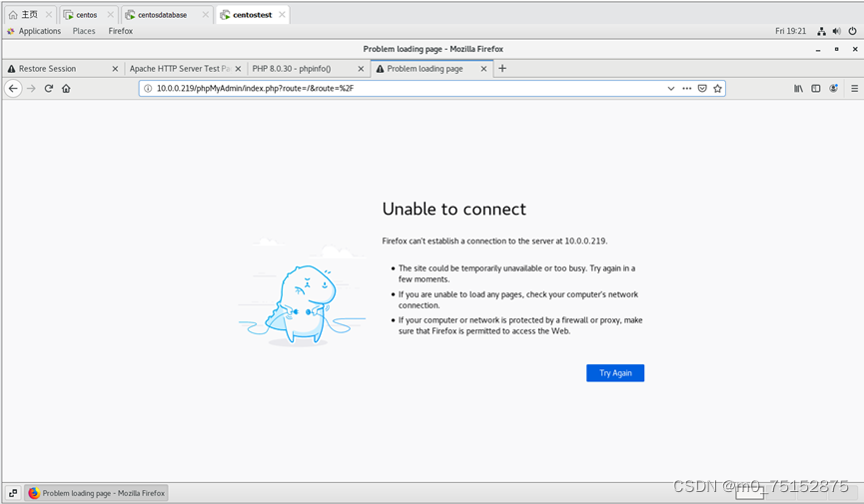Viewport: 864px width, 504px height.
Task: Go back with the Firefox back arrow
Action: coord(13,88)
